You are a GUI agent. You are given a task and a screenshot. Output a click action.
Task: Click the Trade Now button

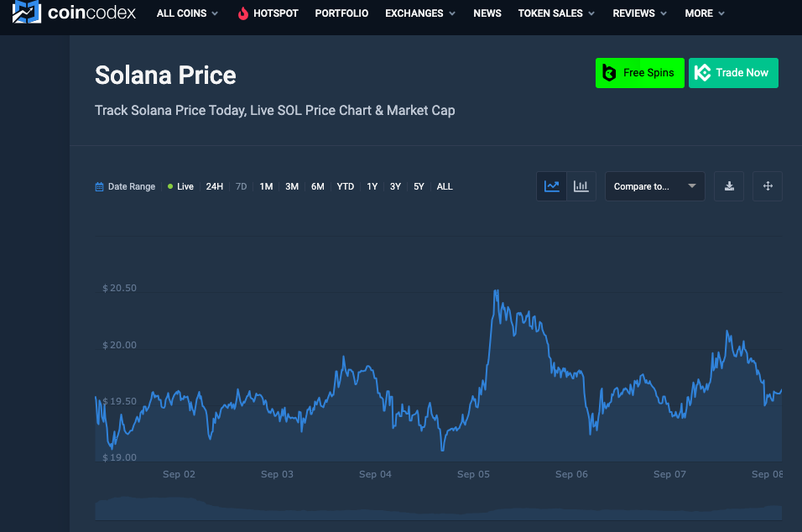tap(733, 73)
